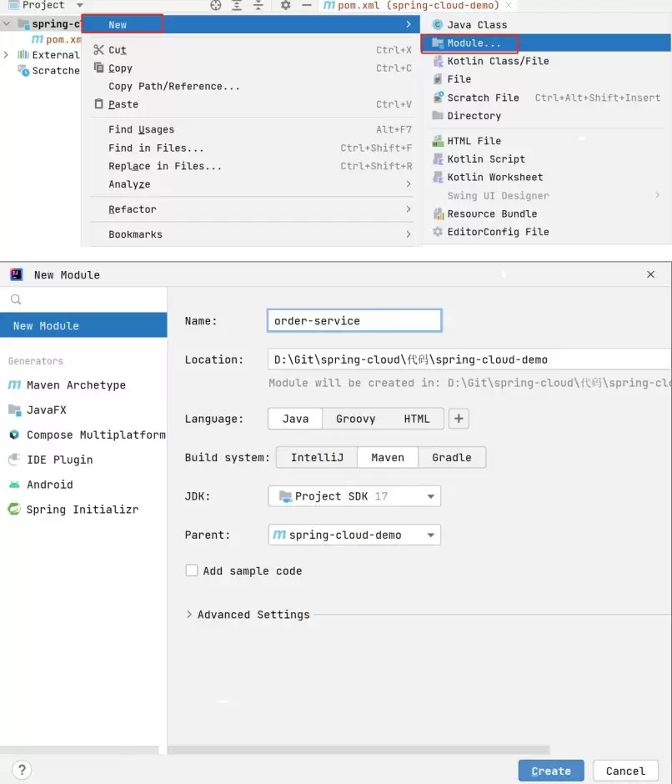
Task: Open the Parent spring-cloud-demo dropdown
Action: coord(354,535)
